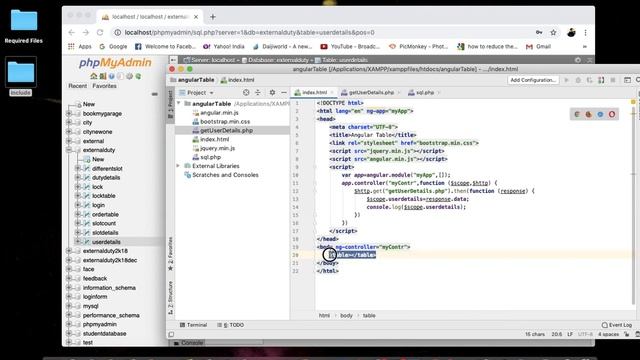640x360 pixels.
Task: Hide the Project panel with minus icon
Action: [x=284, y=93]
